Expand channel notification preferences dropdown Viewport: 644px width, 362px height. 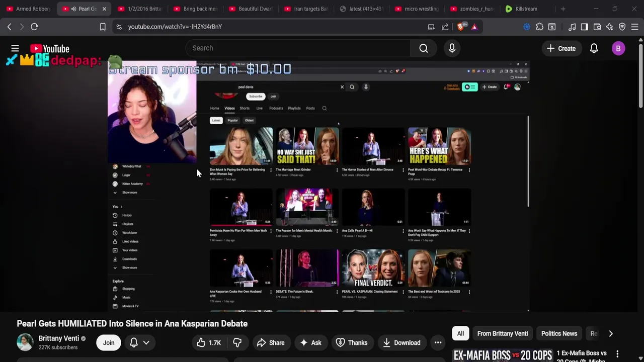(x=139, y=342)
